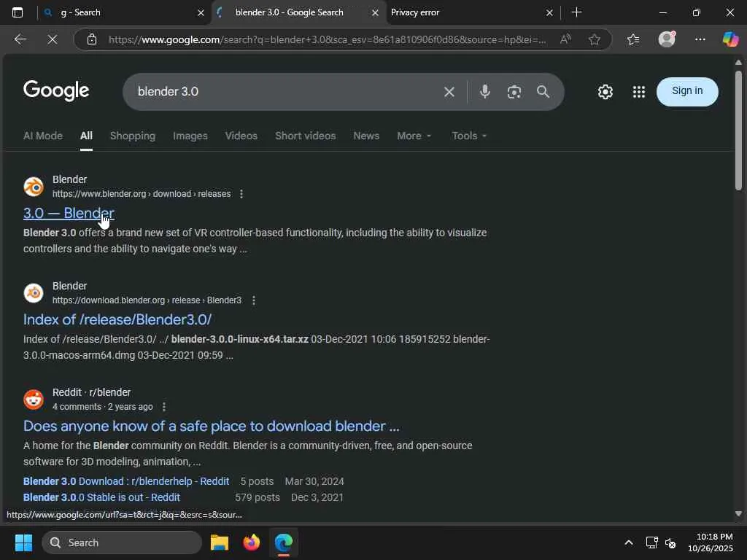The height and width of the screenshot is (560, 747).
Task: Select the All results tab
Action: click(x=86, y=136)
